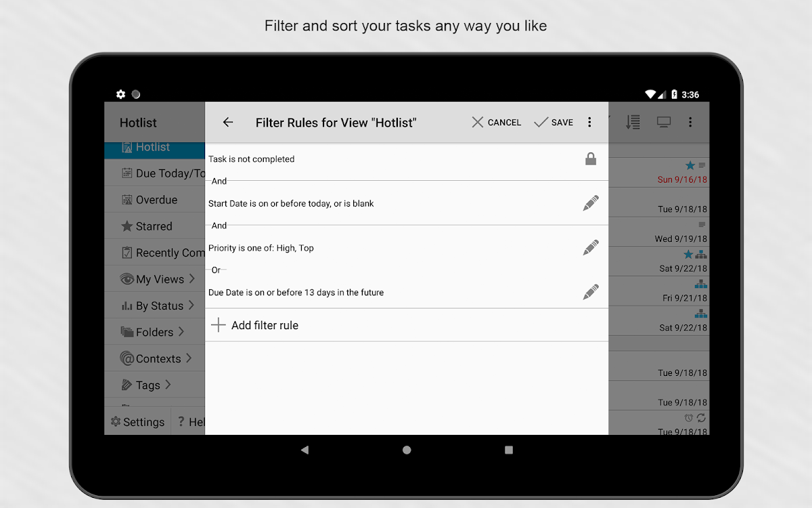This screenshot has height=508, width=812.
Task: Edit the Priority rule with pencil icon
Action: tap(591, 248)
